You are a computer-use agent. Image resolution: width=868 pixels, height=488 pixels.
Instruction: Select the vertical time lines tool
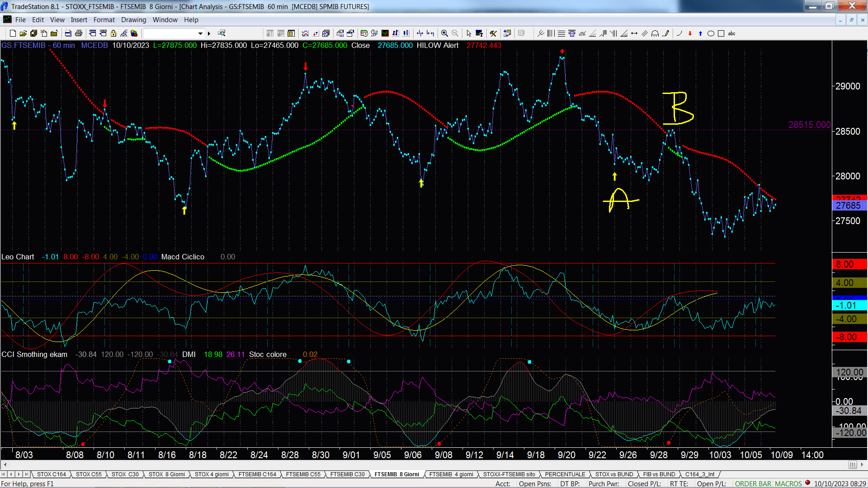551,33
